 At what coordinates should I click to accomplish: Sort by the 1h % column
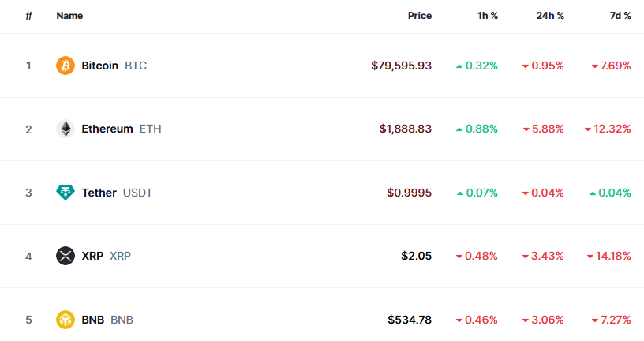point(488,16)
